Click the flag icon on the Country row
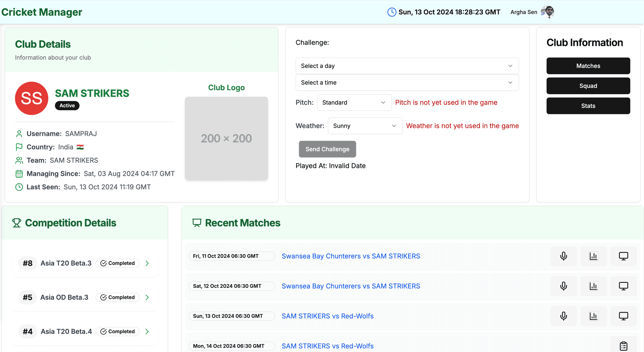 point(19,147)
